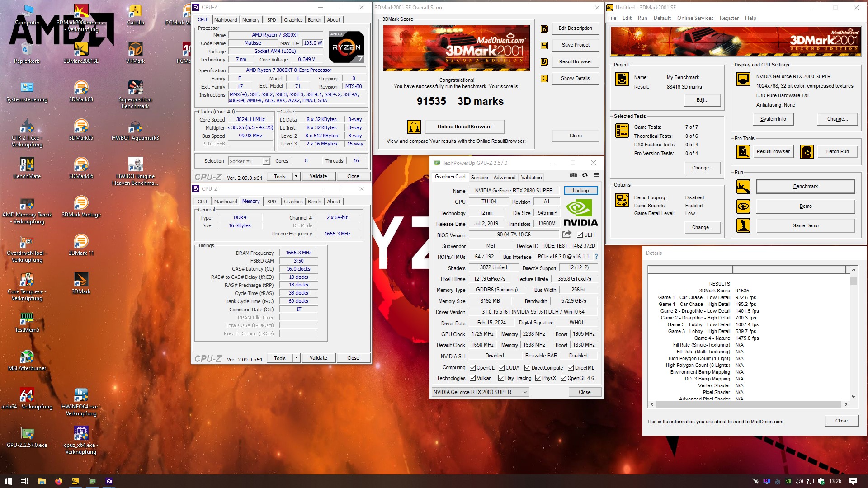Image resolution: width=868 pixels, height=488 pixels.
Task: Click the ResultBrowser icon in score window
Action: click(544, 62)
